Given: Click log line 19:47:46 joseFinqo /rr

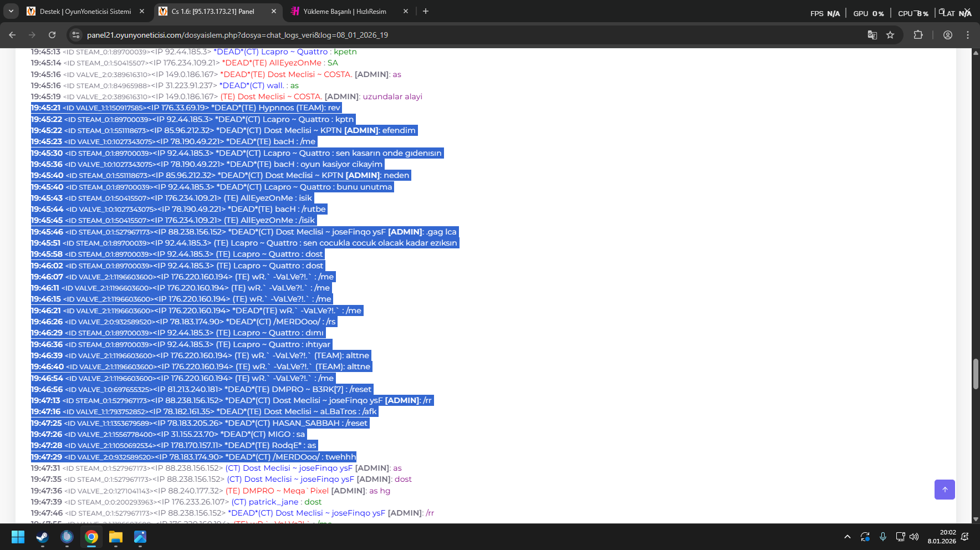Looking at the screenshot, I should 233,513.
